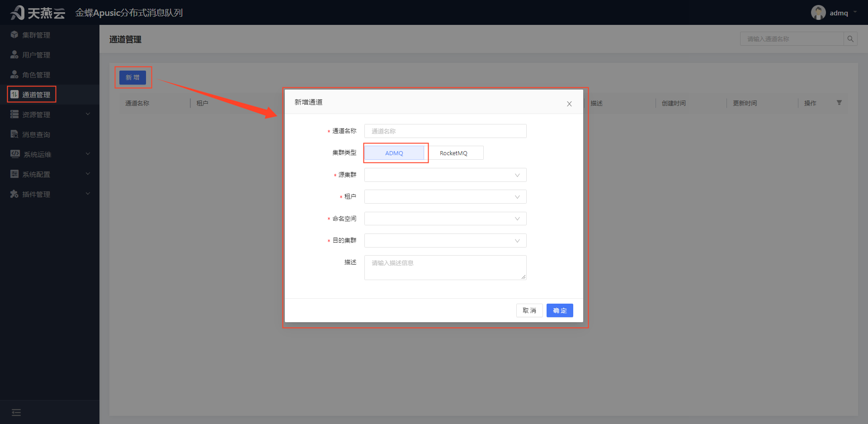
Task: Expand the 系统配置 submenu chevron
Action: [88, 174]
